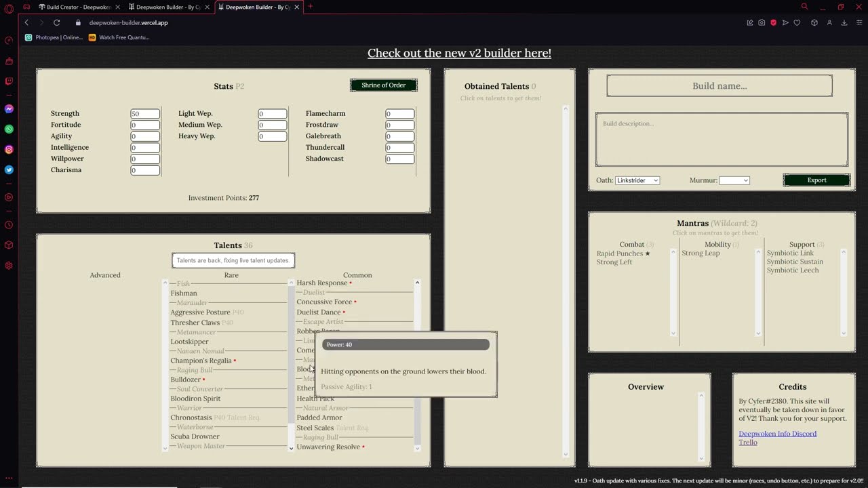868x488 pixels.
Task: Click the Fortitude stat field
Action: 145,125
